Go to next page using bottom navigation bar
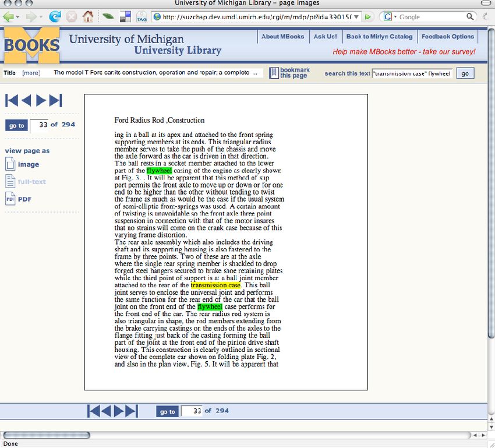 [x=119, y=411]
